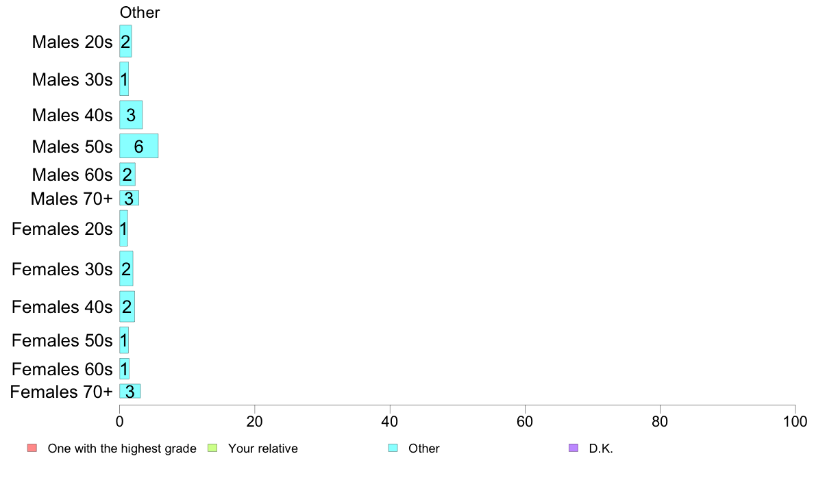Click the Females 40s bar
This screenshot has height=504, width=814.
point(127,306)
